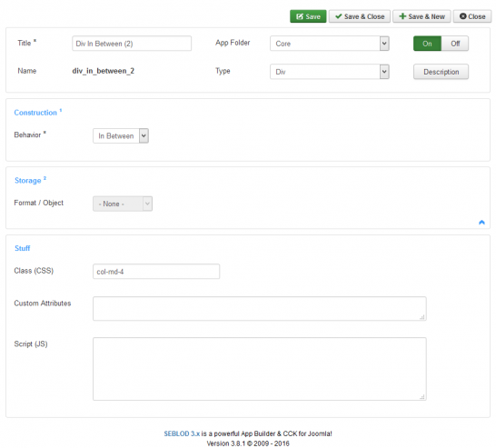The width and height of the screenshot is (496, 448).
Task: Focus the Class (CSS) input field
Action: pyautogui.click(x=156, y=272)
